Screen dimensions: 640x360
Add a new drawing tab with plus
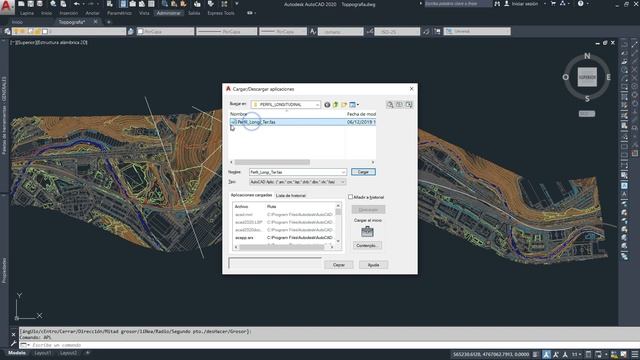pos(109,22)
